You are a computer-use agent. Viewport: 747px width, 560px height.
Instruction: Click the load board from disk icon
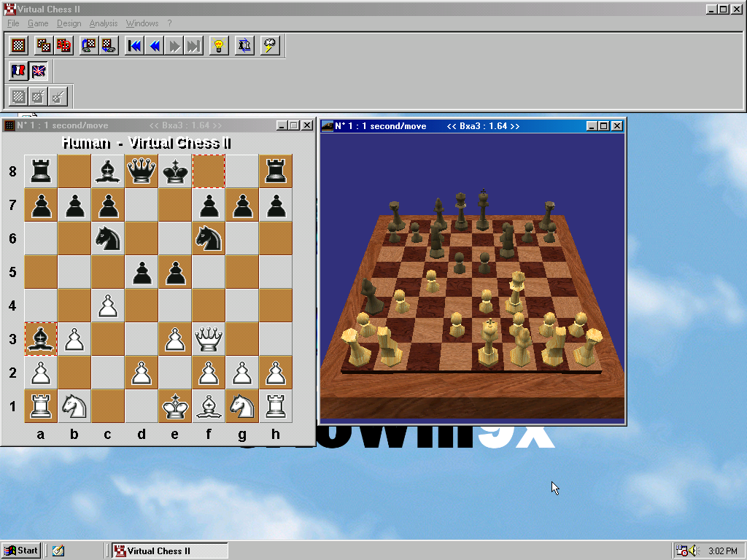[x=88, y=46]
